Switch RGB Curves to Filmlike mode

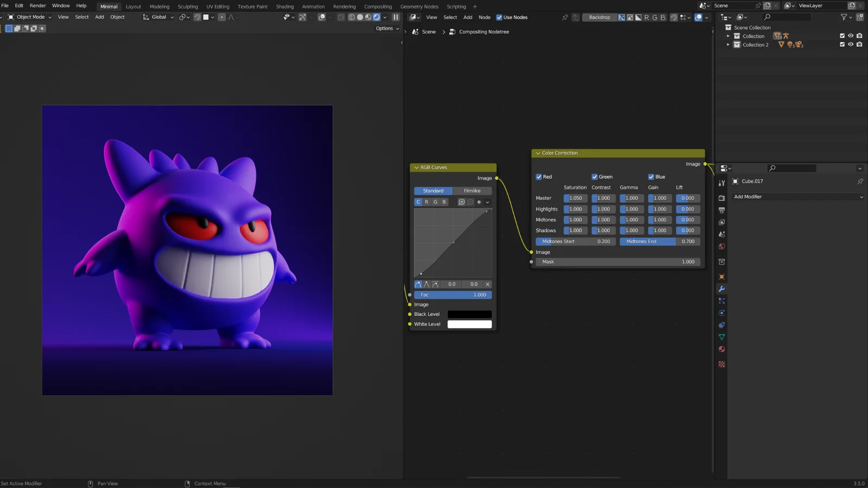click(x=473, y=190)
